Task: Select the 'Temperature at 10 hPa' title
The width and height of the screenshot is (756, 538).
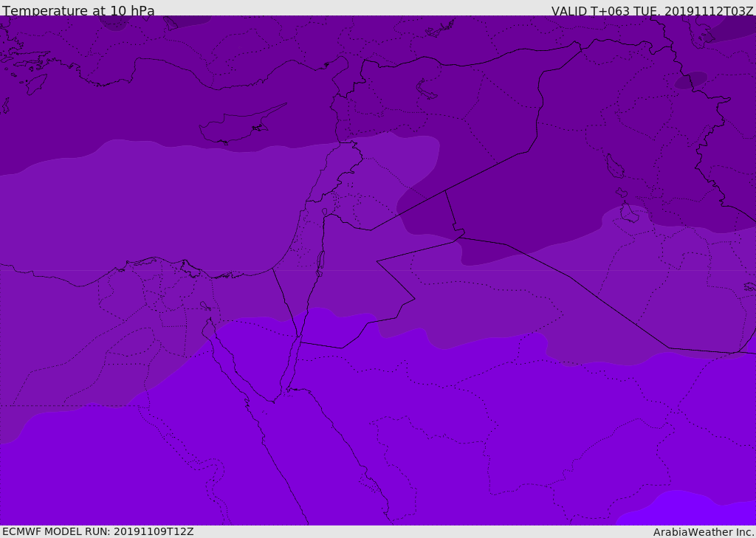Action: (78, 10)
